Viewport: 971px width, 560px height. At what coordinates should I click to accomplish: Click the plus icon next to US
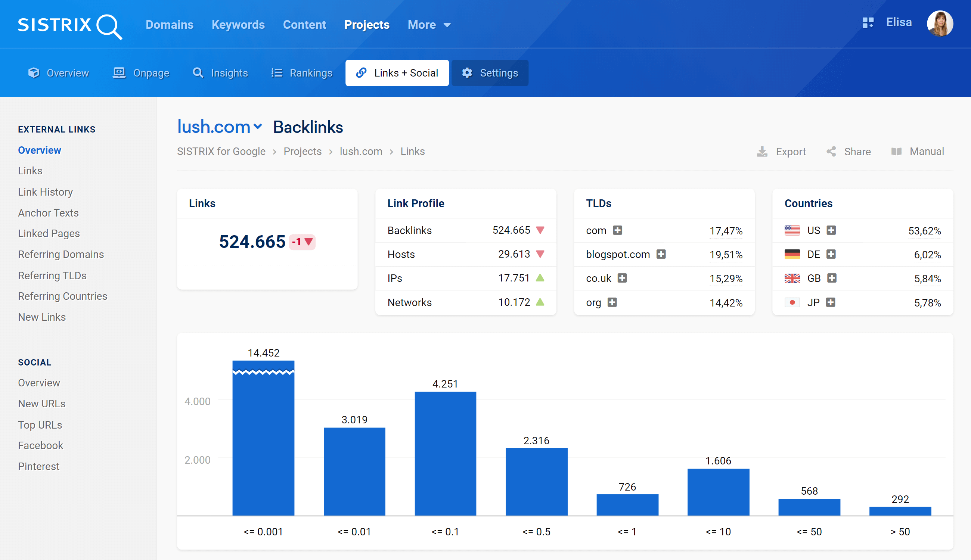click(831, 230)
